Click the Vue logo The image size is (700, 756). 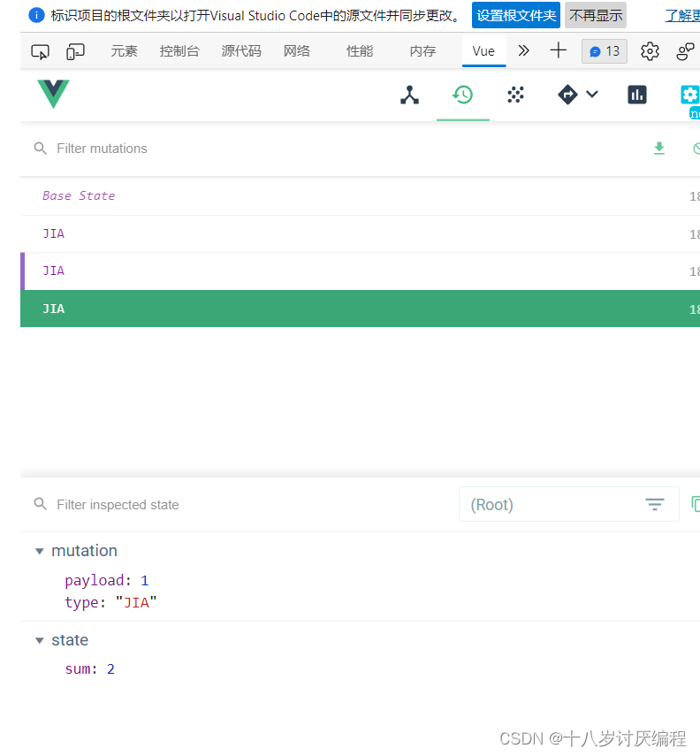pyautogui.click(x=54, y=94)
